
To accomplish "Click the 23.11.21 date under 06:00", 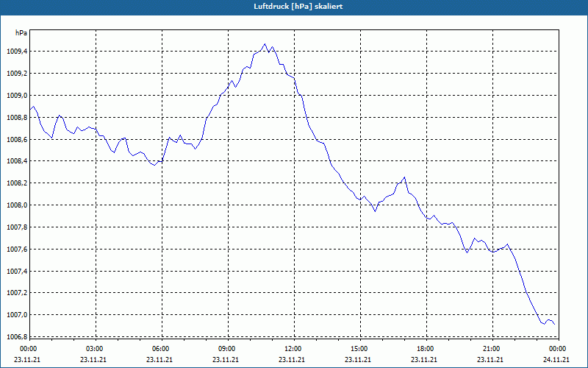I will pyautogui.click(x=159, y=360).
